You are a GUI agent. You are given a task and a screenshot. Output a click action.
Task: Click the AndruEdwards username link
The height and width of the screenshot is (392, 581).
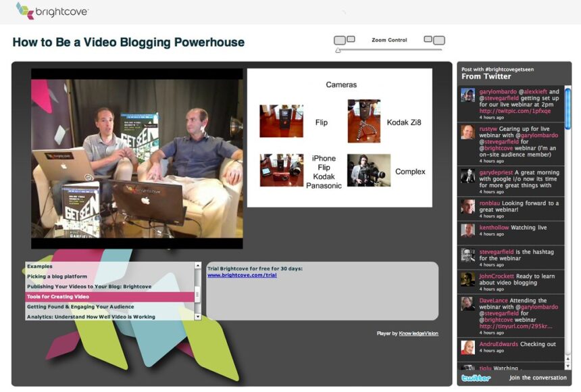[499, 344]
